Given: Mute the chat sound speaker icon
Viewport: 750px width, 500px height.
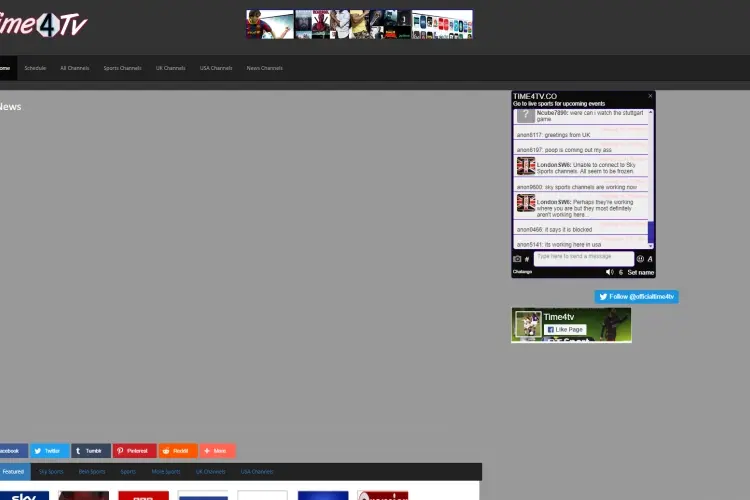Looking at the screenshot, I should (609, 272).
